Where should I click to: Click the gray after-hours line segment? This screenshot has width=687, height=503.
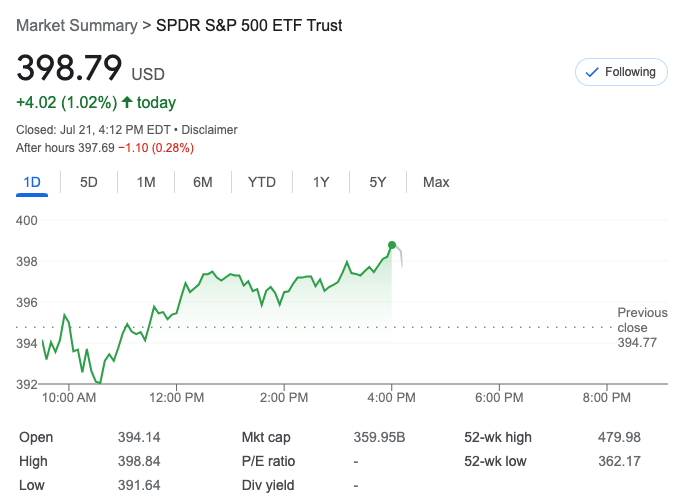point(401,258)
